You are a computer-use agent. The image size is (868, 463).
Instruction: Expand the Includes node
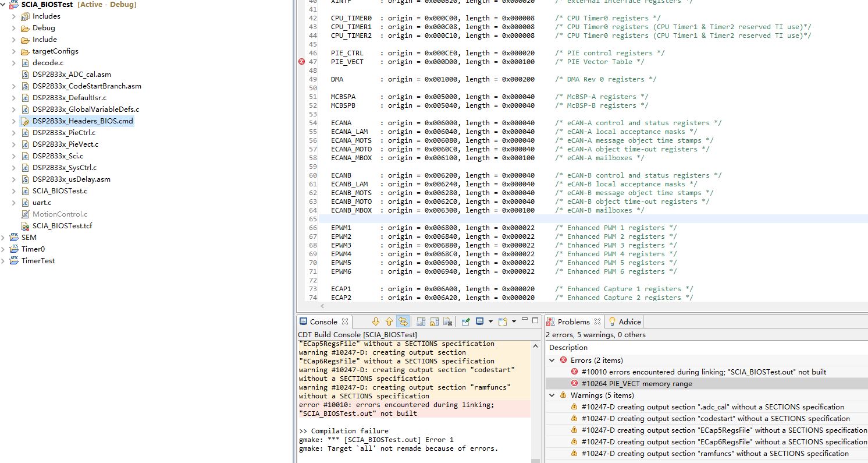pos(14,16)
